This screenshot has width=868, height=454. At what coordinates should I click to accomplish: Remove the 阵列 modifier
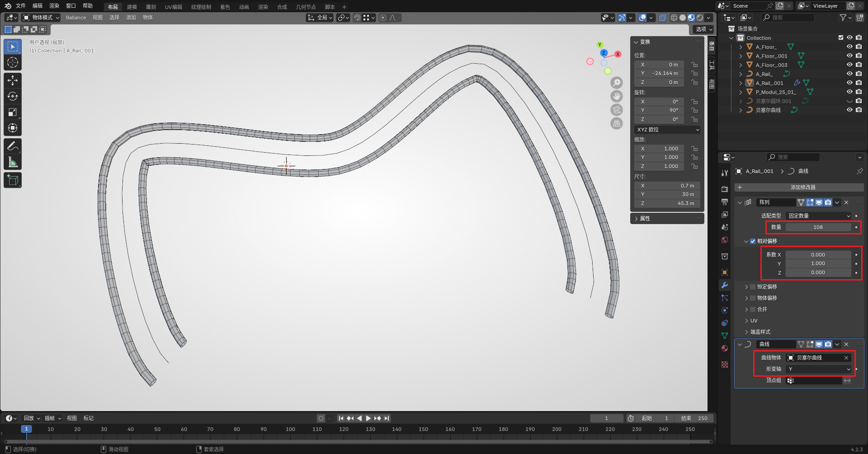[x=846, y=202]
